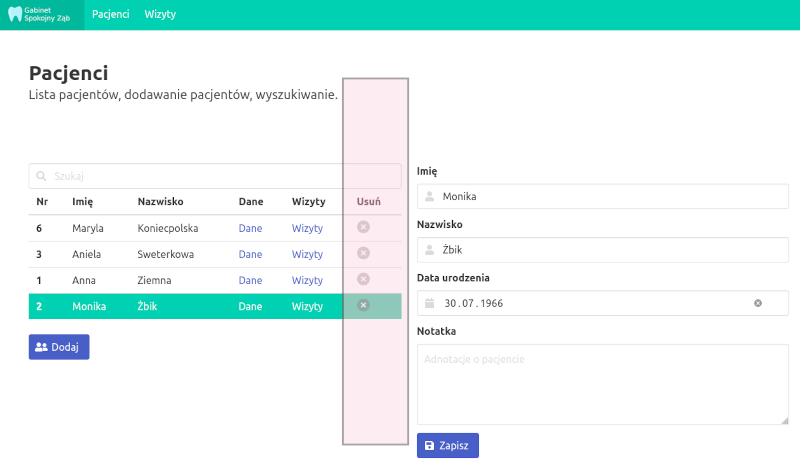Click calendar icon in Data urodzenia field
Screen dimensions: 800x462
coord(430,303)
